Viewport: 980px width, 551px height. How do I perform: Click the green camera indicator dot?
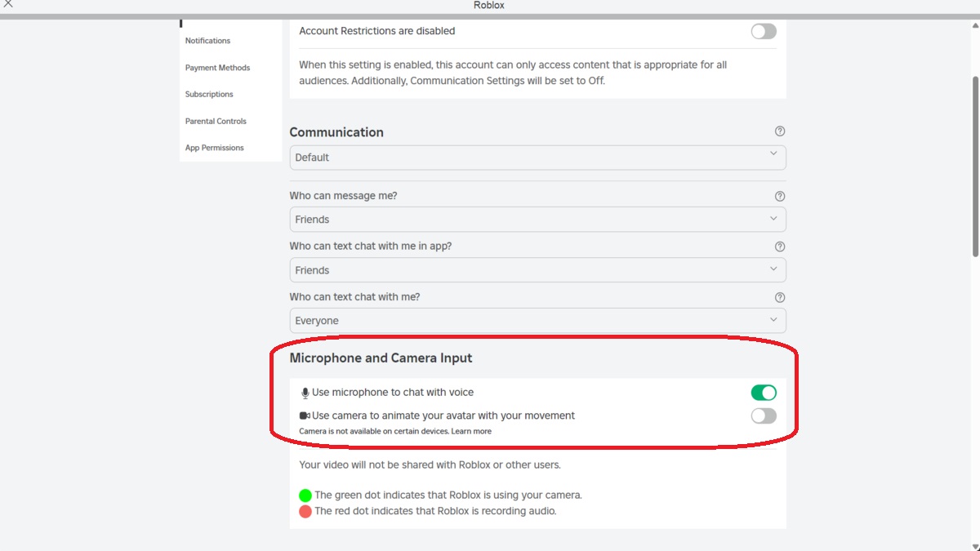click(305, 495)
